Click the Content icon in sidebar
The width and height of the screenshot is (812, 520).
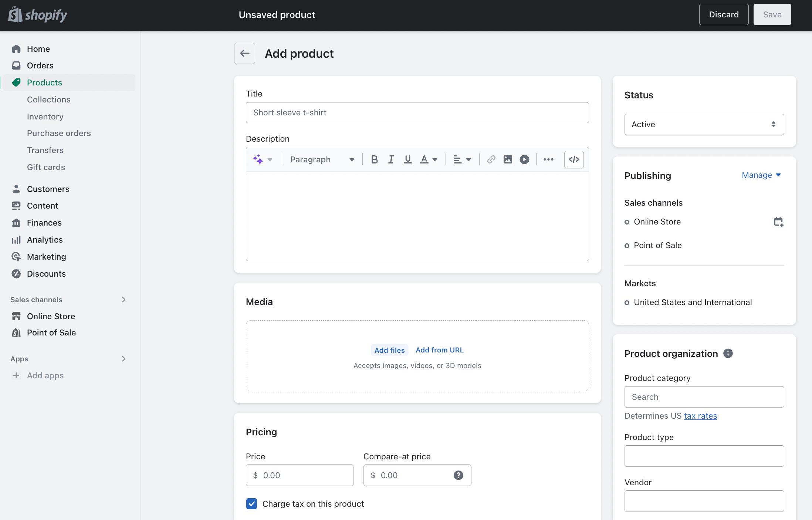(x=16, y=206)
